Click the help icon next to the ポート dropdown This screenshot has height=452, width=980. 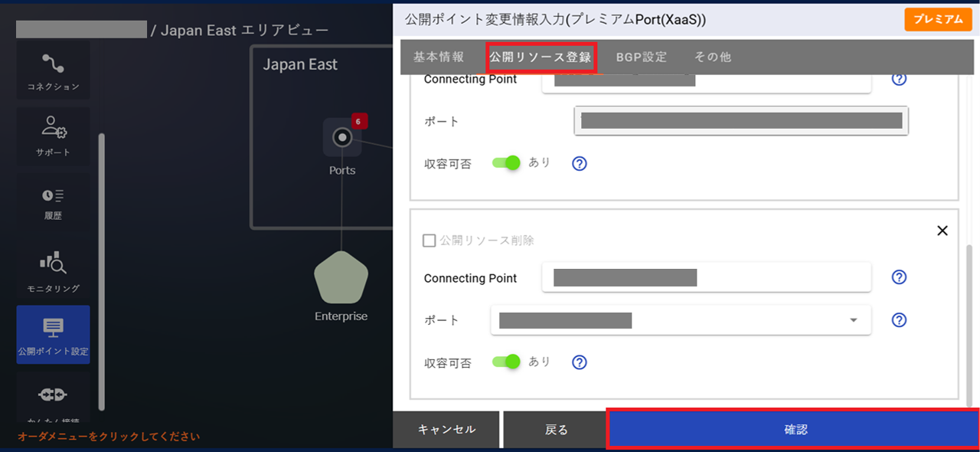click(x=899, y=320)
